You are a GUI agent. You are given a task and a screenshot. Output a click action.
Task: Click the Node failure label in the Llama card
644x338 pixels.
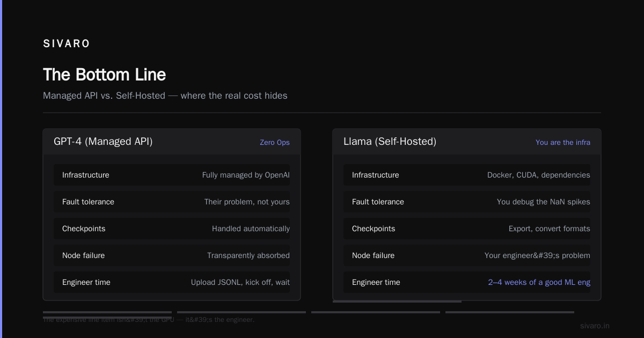373,255
